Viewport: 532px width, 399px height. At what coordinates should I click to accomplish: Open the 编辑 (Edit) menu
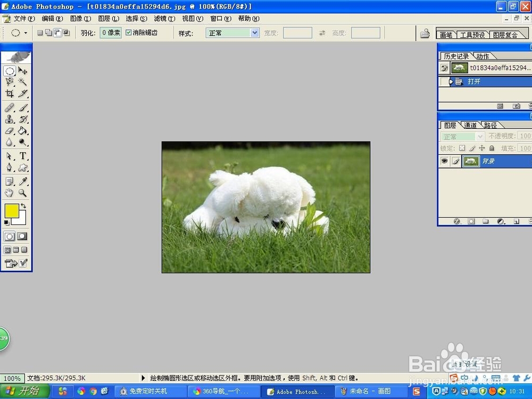point(52,19)
